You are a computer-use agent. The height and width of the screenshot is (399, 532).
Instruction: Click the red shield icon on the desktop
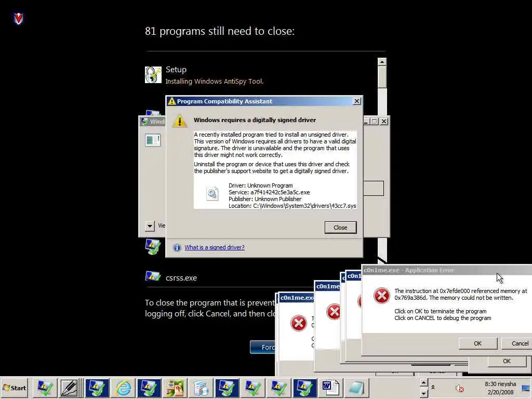[x=18, y=18]
